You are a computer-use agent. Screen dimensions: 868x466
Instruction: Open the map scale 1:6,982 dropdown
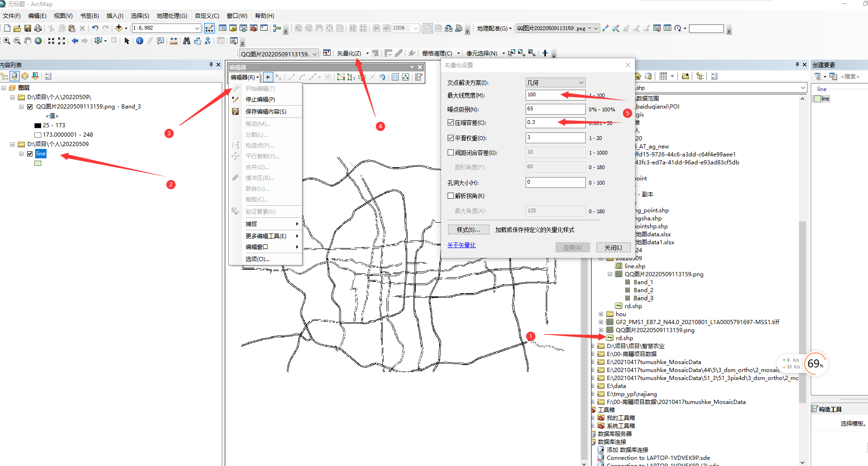(x=198, y=28)
